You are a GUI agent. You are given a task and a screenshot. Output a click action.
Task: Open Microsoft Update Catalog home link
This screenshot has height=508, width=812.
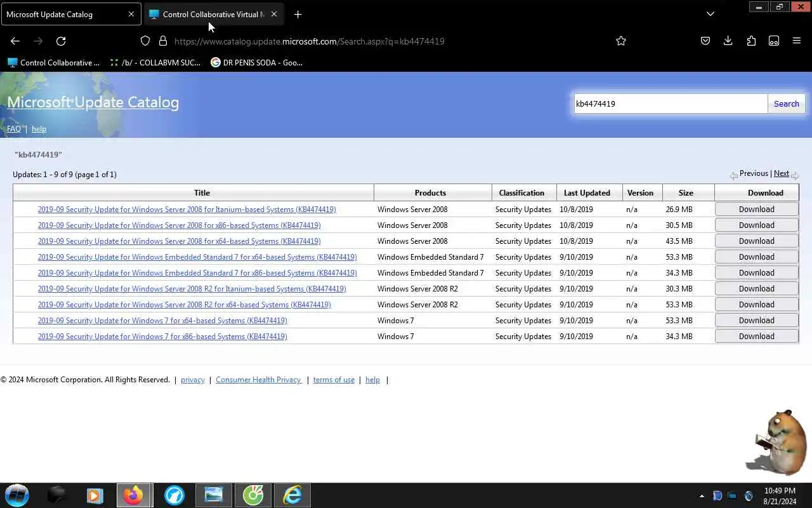[93, 102]
